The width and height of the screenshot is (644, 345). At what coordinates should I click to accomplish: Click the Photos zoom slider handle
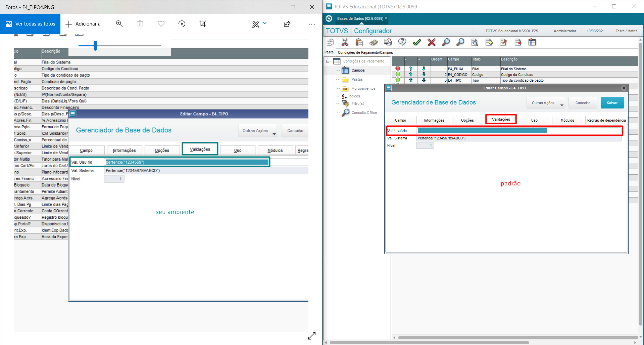[x=95, y=46]
